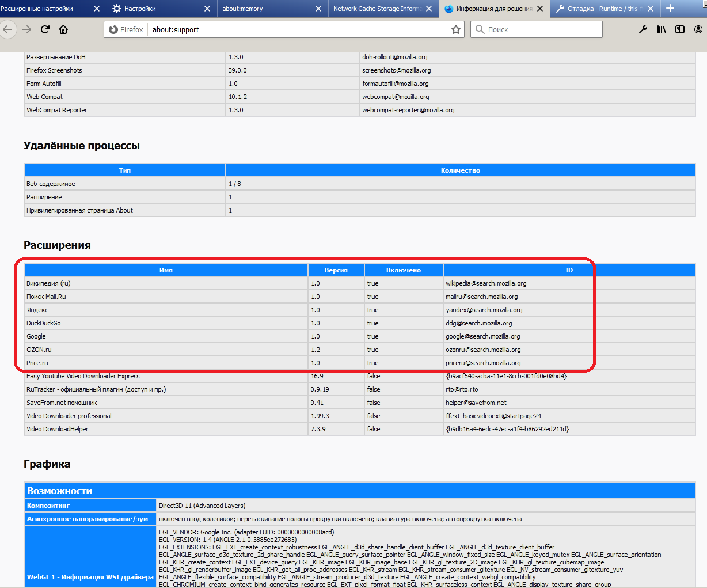This screenshot has height=588, width=707.
Task: Open developer tools wrench icon
Action: (x=643, y=29)
